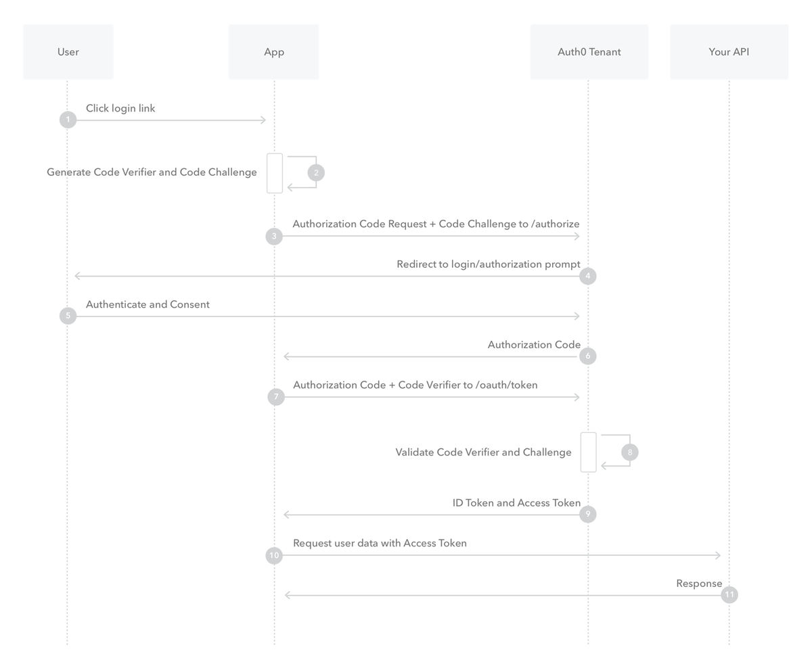Viewport: 812px width, 660px height.
Task: Click "Validate Code Verifier and Challenge" text
Action: coord(483,452)
